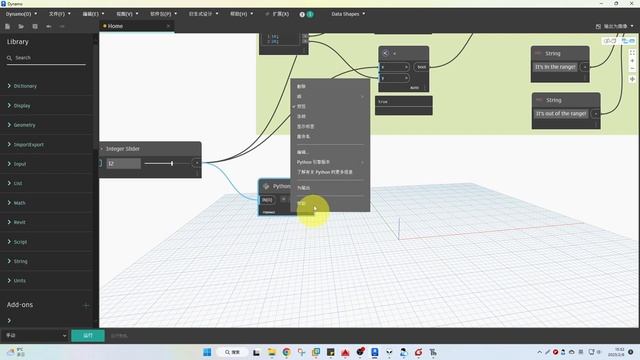The image size is (640, 360).
Task: Open the Packages (P) menu
Action: click(163, 14)
